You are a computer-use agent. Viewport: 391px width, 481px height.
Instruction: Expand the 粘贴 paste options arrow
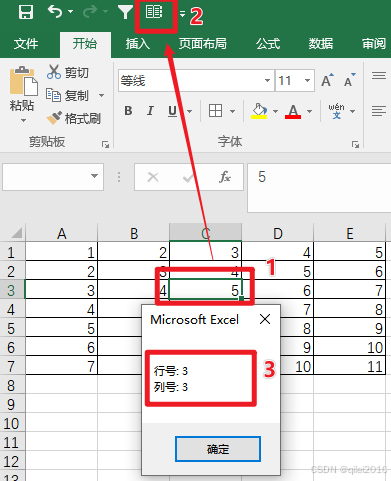[x=23, y=120]
